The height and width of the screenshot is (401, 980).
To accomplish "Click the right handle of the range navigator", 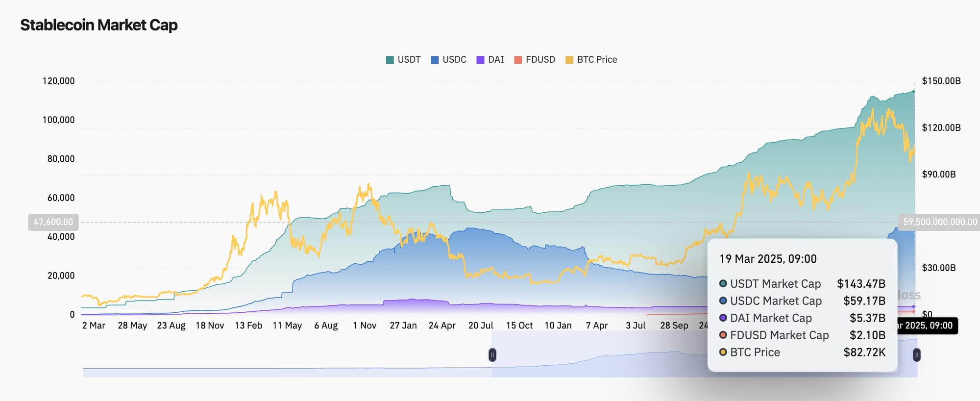I will (916, 355).
